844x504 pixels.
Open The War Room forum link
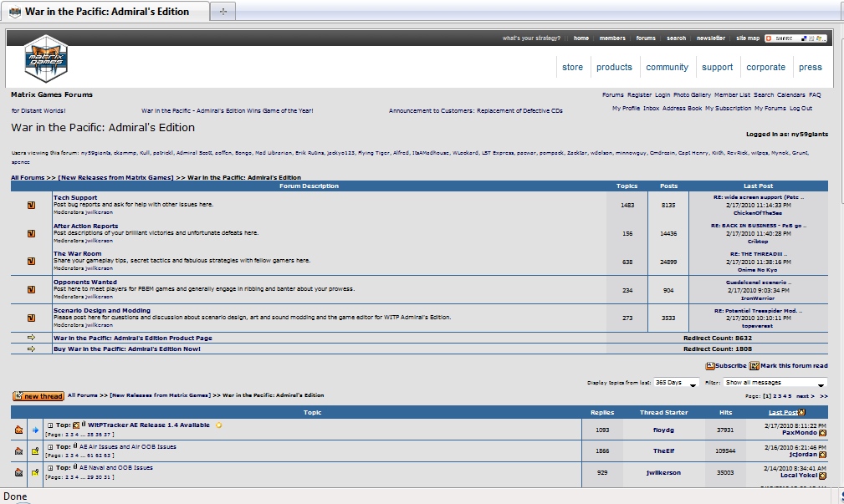(78, 253)
